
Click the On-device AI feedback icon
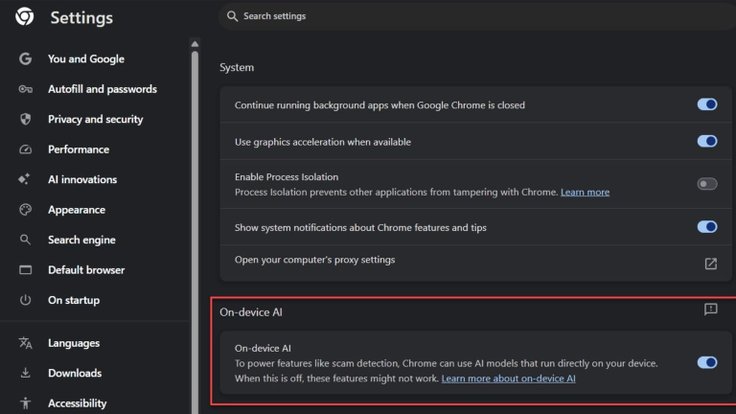click(x=711, y=309)
